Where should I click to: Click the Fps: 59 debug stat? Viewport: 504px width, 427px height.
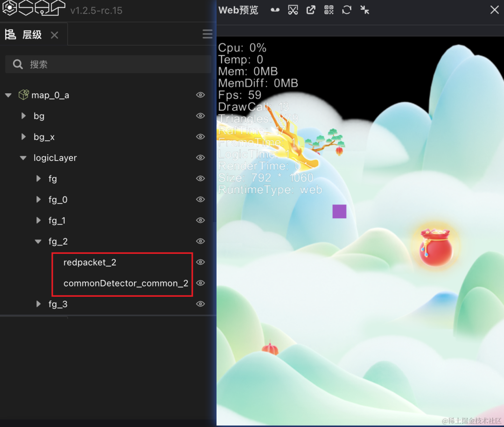click(240, 95)
